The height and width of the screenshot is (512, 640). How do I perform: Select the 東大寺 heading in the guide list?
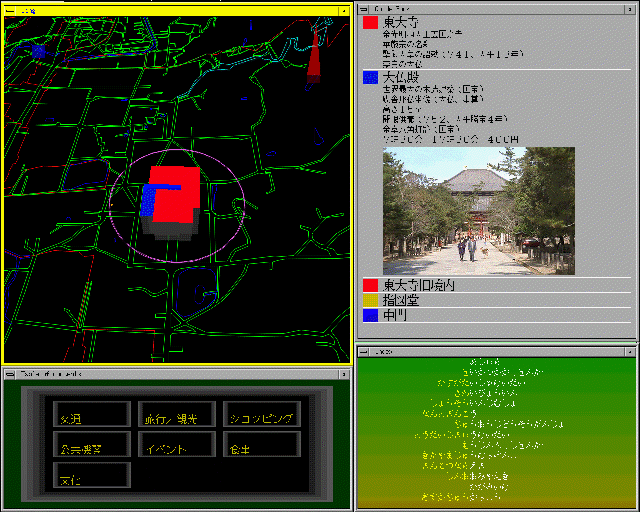pyautogui.click(x=401, y=22)
